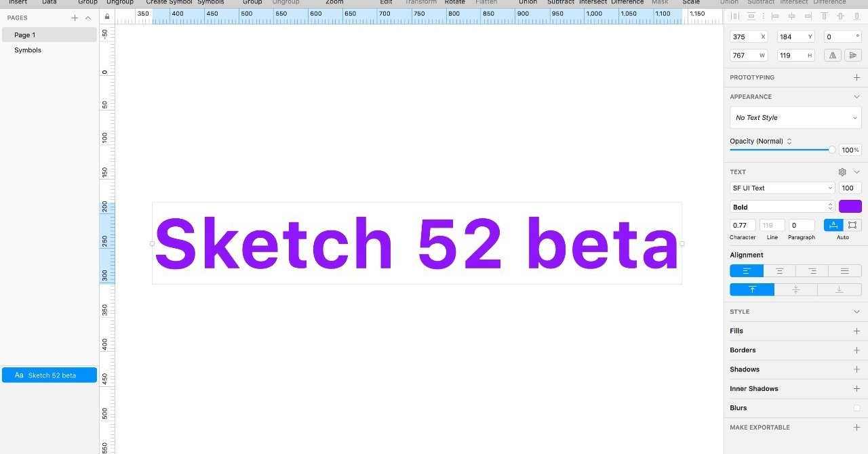Click Edit in the toolbar
Screen dimensions: 868x454
(387, 3)
